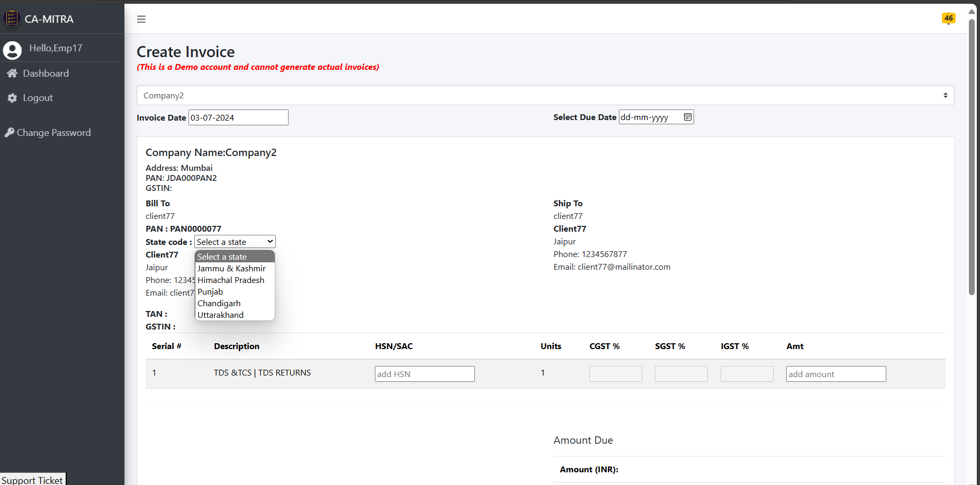Click the CA-MITRA logo icon
This screenshot has height=485, width=980.
click(x=12, y=18)
